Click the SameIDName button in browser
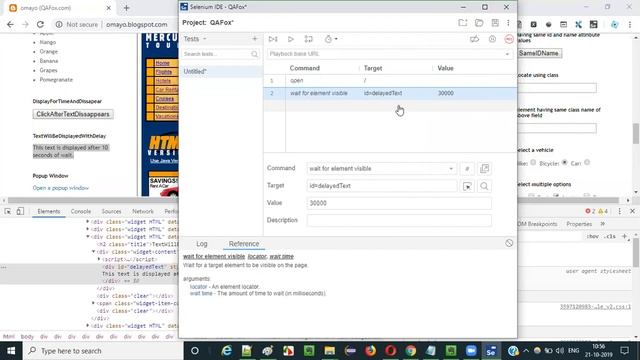This screenshot has width=640, height=360. [539, 53]
